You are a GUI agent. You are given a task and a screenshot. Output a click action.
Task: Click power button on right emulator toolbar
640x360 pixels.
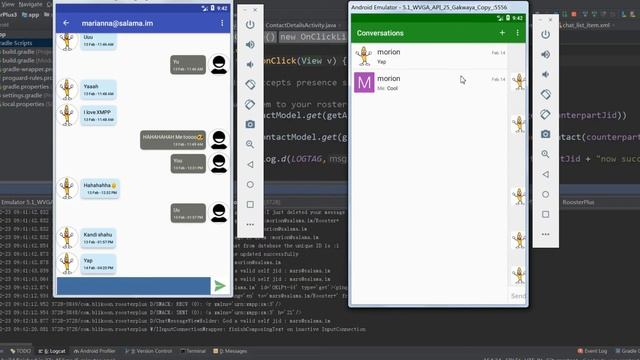point(546,34)
